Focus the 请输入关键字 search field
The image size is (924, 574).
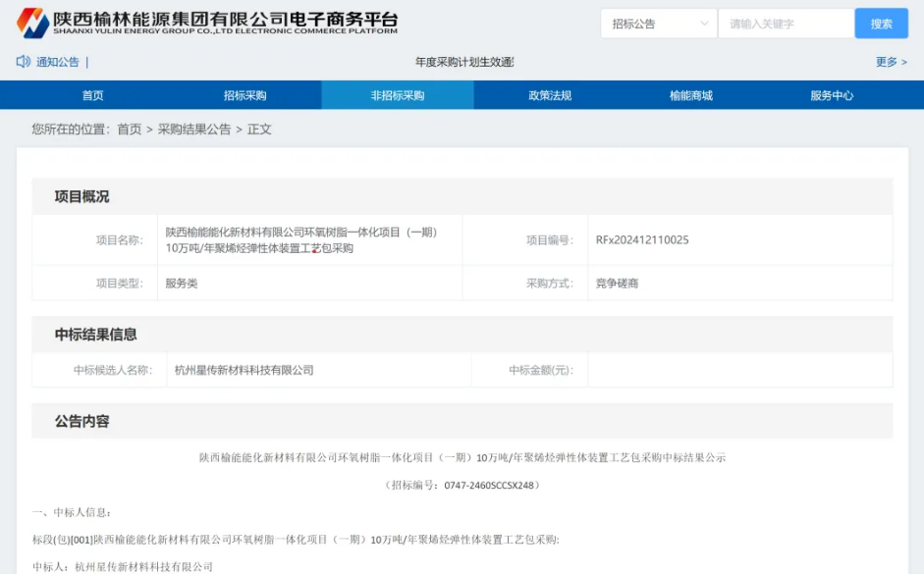[x=787, y=24]
